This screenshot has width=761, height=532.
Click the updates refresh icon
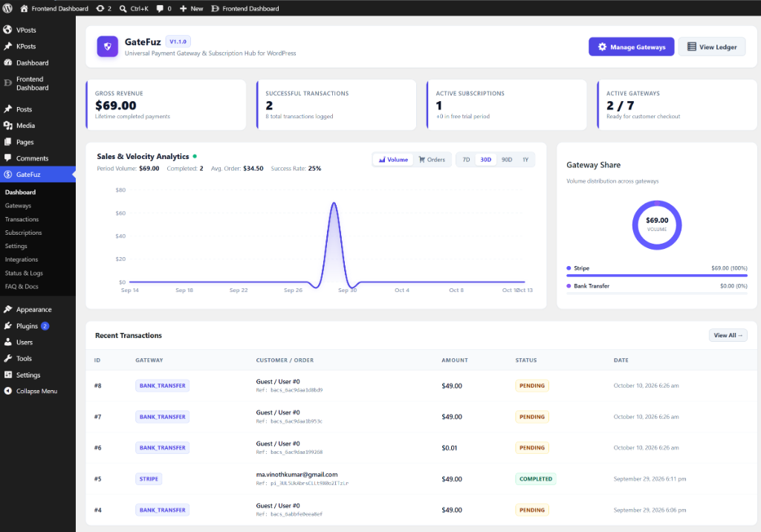[x=100, y=8]
